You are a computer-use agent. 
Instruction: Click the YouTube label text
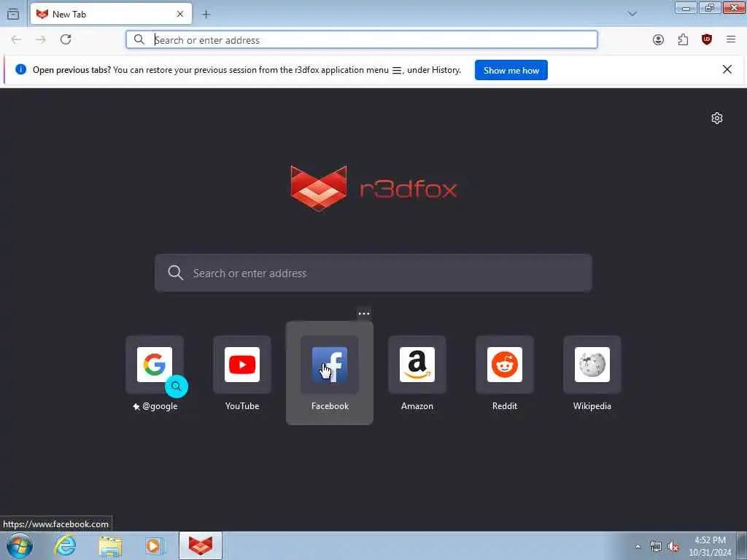click(x=242, y=406)
